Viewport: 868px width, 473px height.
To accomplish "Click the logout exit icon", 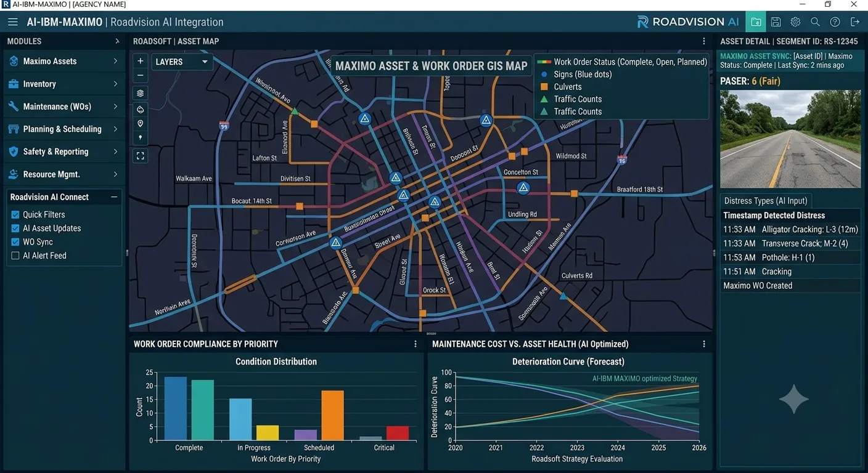I will click(x=854, y=22).
